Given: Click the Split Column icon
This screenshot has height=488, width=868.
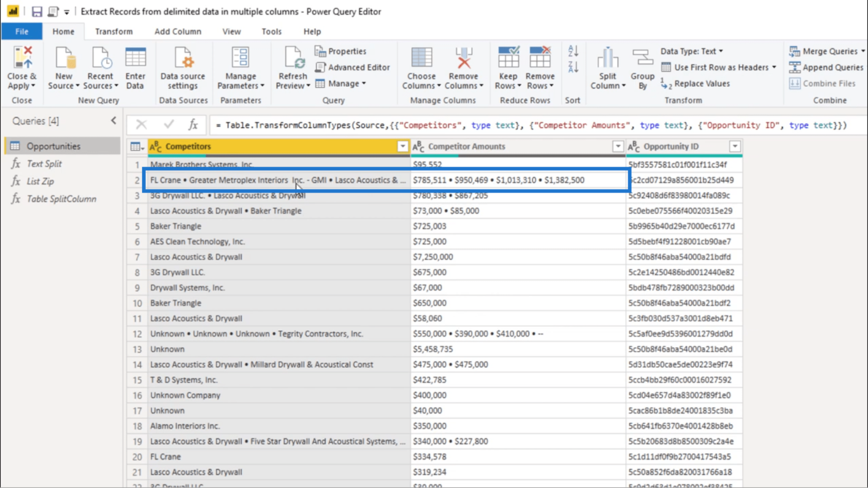Looking at the screenshot, I should pyautogui.click(x=608, y=57).
